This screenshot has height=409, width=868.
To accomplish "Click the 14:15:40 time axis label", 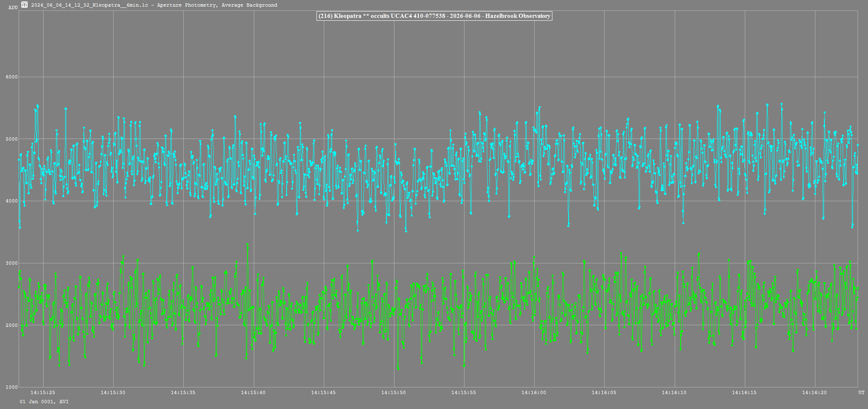I will (253, 392).
